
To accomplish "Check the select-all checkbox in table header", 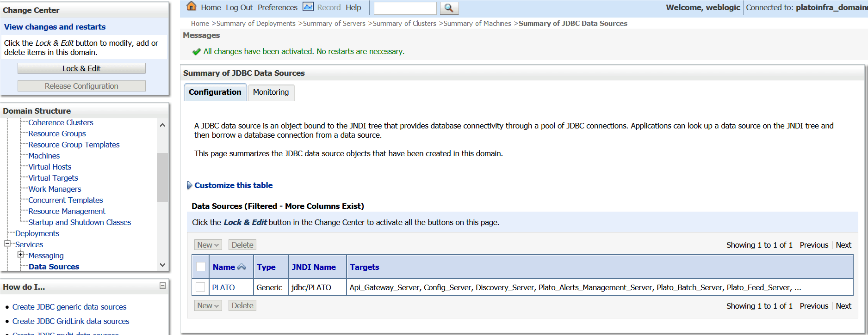I will pos(201,267).
